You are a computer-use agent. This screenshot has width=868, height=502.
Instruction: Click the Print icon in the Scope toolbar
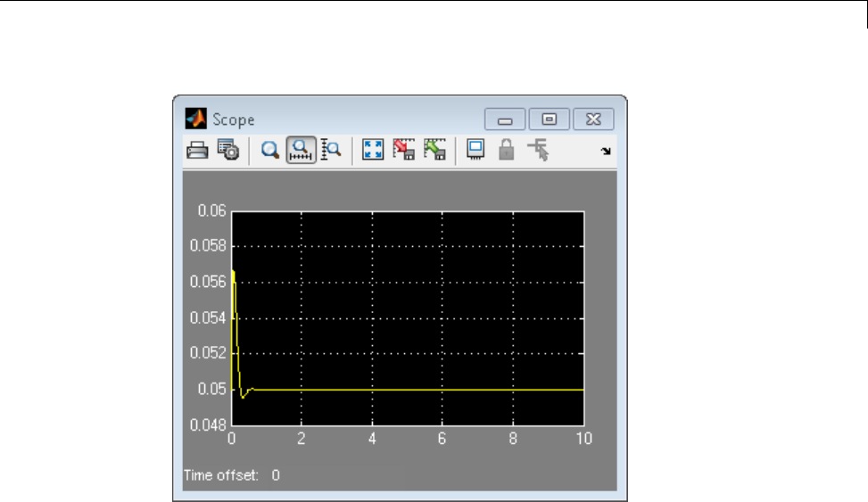[197, 150]
